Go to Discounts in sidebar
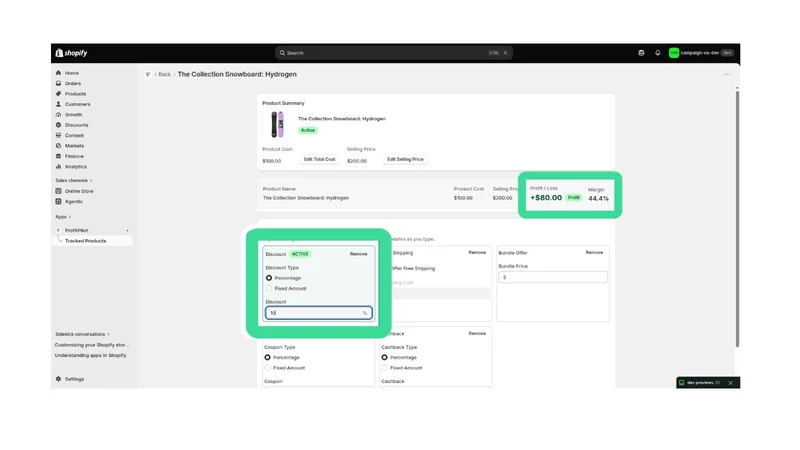Viewport: 800px width, 450px height. (77, 125)
